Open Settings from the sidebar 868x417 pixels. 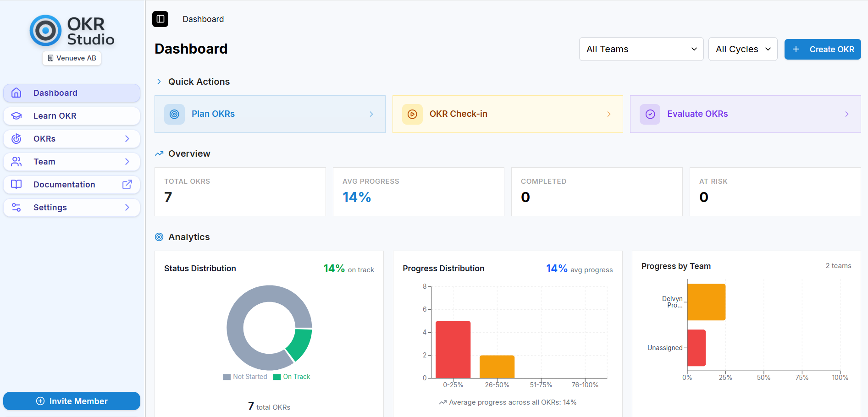[x=72, y=208]
